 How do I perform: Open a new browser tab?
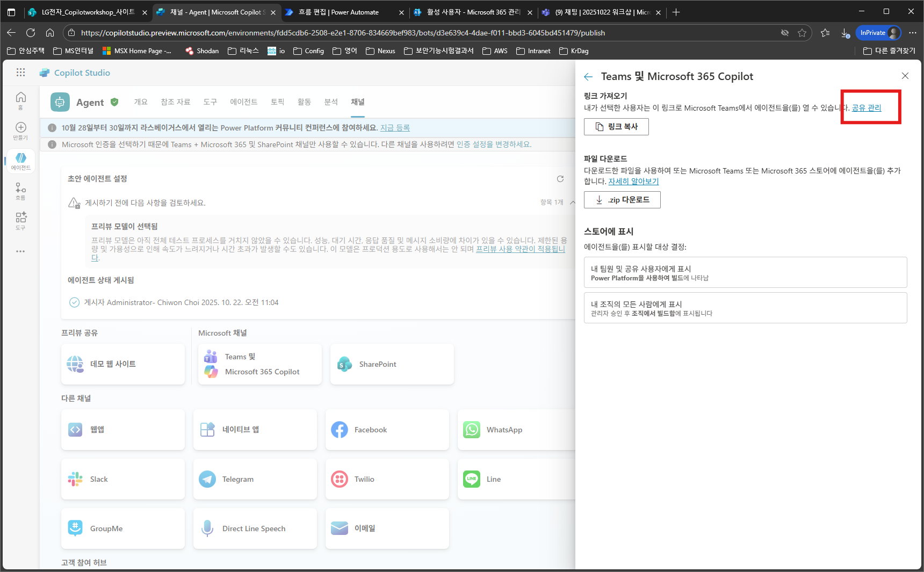point(676,12)
